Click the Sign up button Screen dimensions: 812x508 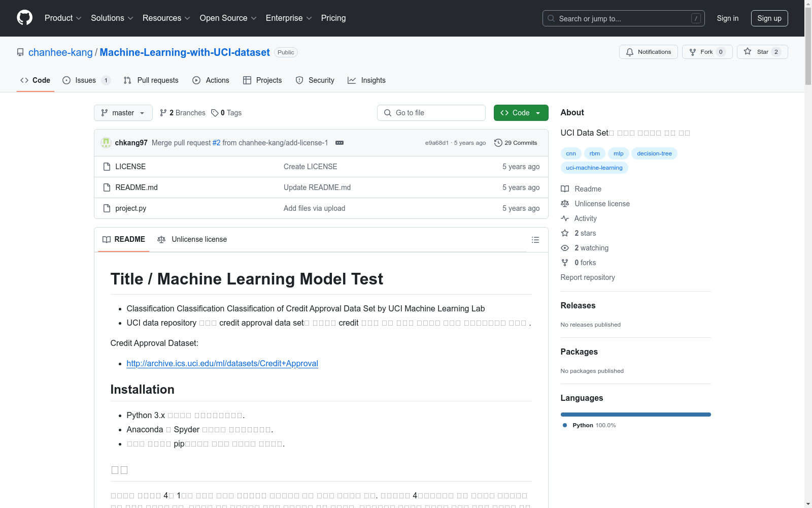(769, 18)
